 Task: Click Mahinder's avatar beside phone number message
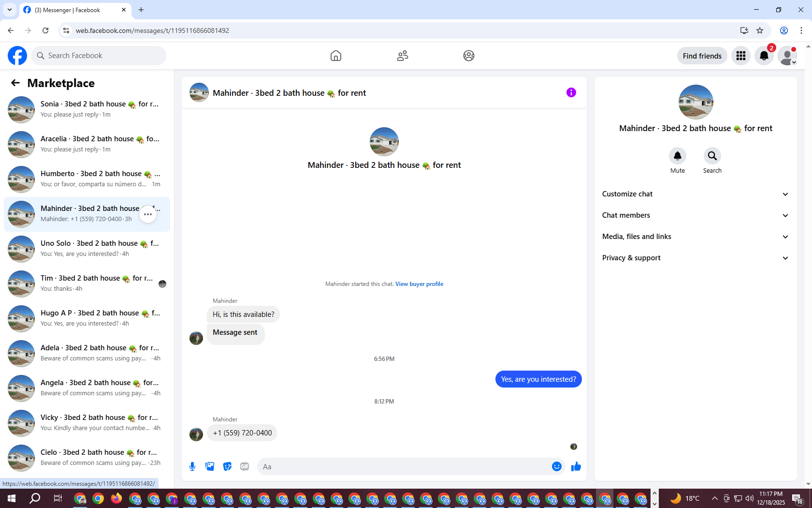click(196, 434)
